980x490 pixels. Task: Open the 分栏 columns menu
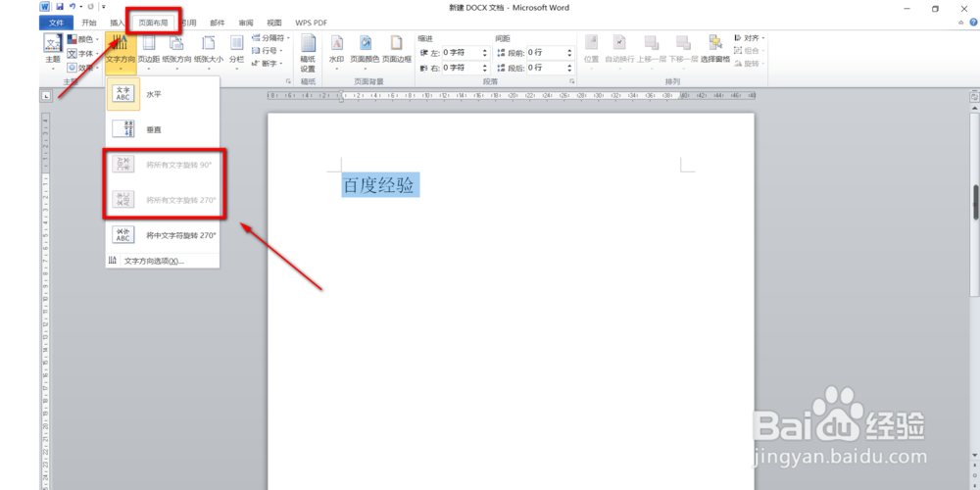pyautogui.click(x=236, y=53)
